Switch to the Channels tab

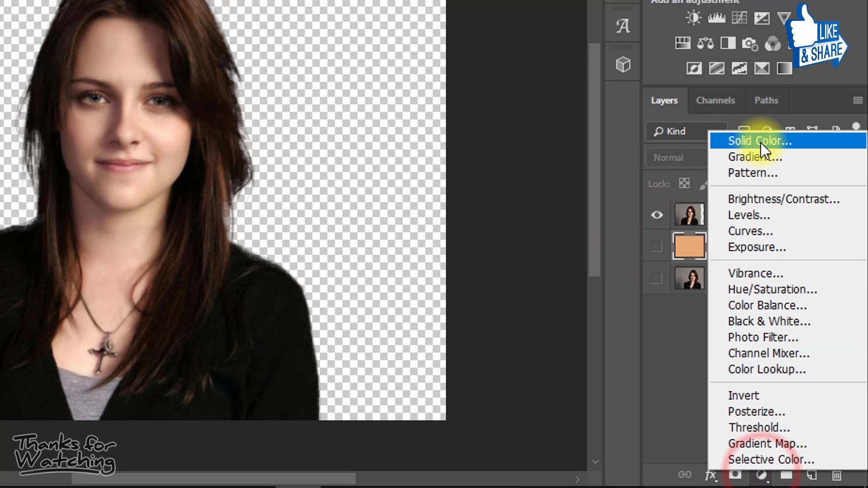[716, 100]
